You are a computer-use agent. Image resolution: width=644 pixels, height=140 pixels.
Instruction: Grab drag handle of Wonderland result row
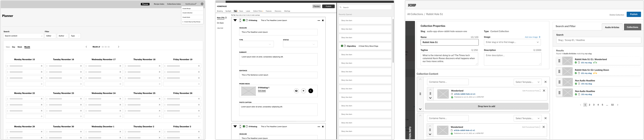coord(559,61)
